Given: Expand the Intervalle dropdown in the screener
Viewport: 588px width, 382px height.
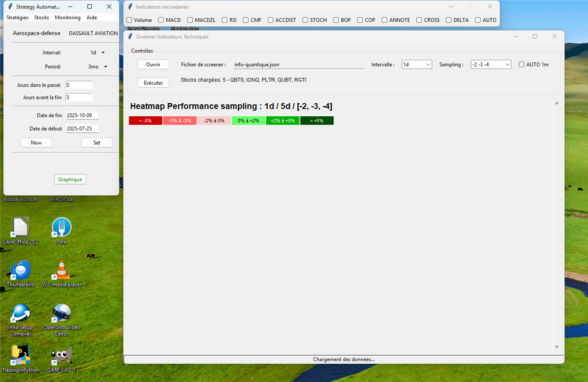Looking at the screenshot, I should coord(417,64).
